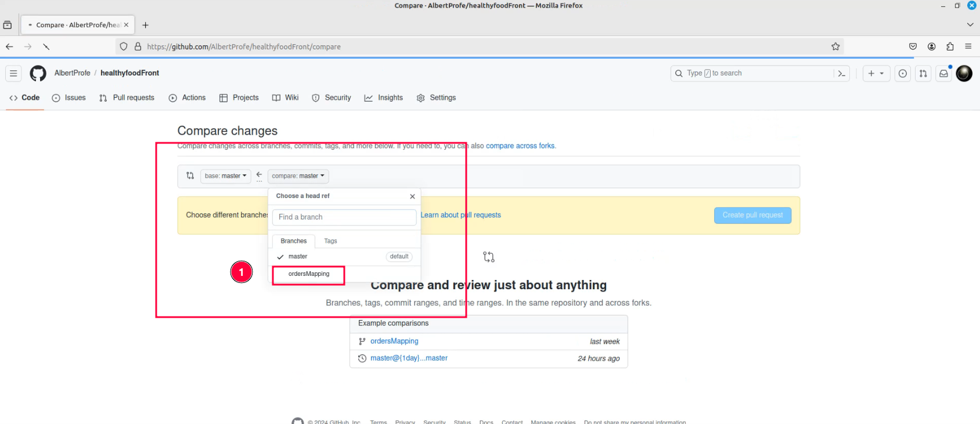Open the notifications inbox
This screenshot has height=424, width=980.
(944, 73)
